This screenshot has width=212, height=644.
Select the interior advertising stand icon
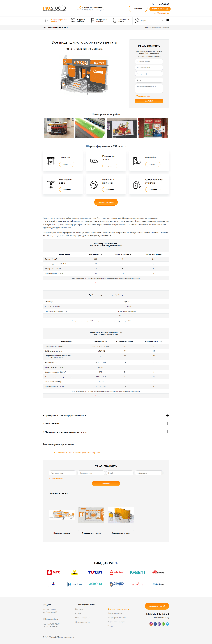93,21
